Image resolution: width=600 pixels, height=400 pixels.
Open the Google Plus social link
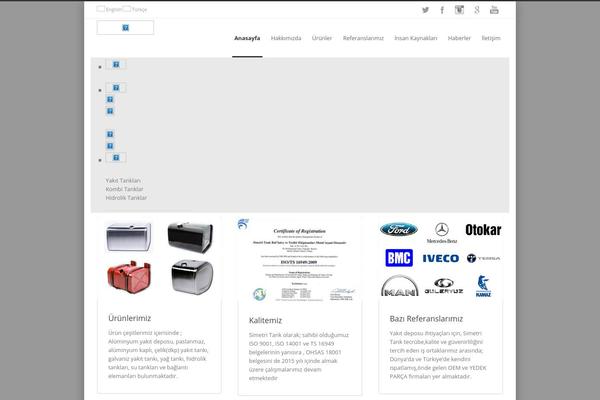pos(477,10)
